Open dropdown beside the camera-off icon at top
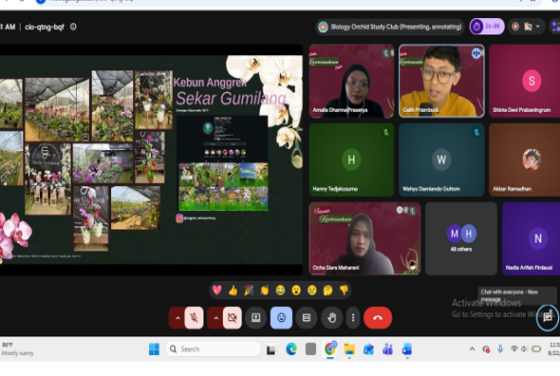This screenshot has height=376, width=560. [538, 26]
